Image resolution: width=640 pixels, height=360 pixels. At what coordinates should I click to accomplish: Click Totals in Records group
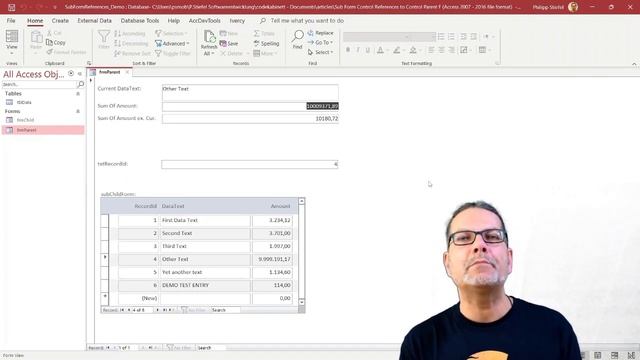tap(264, 33)
